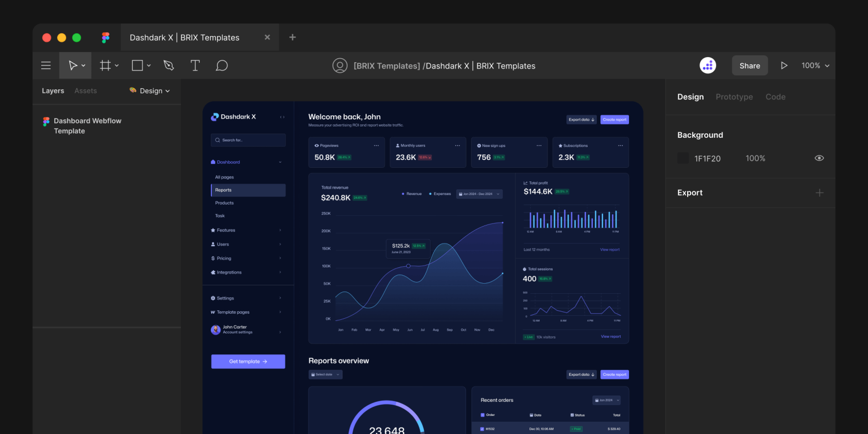Viewport: 868px width, 434px height.
Task: Click the 1F1F20 background color swatch
Action: (x=683, y=158)
